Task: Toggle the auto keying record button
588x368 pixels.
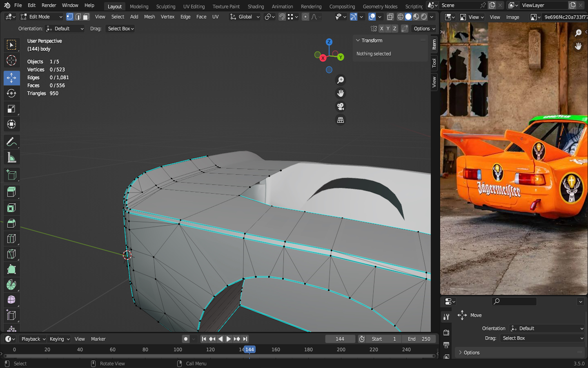Action: (186, 339)
